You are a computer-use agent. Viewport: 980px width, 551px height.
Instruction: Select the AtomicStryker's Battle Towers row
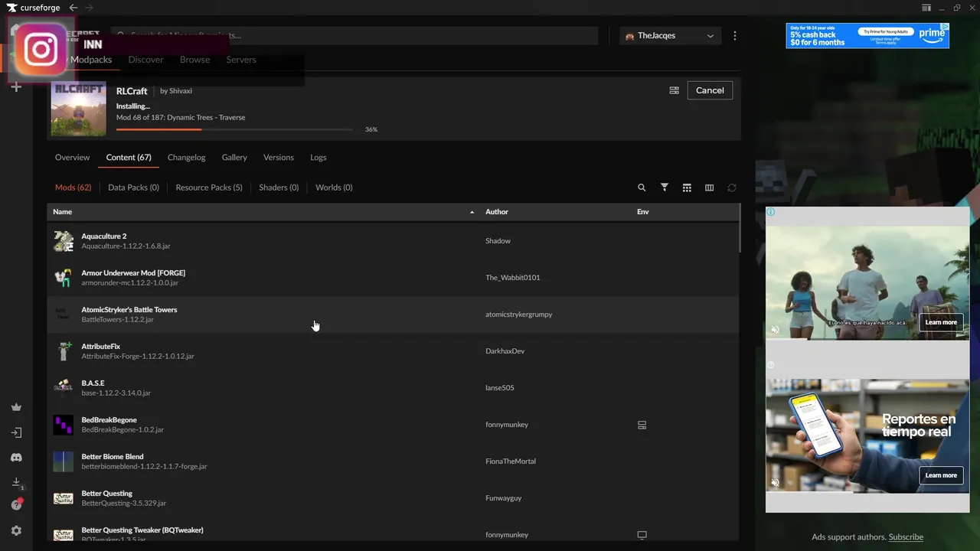coord(393,315)
